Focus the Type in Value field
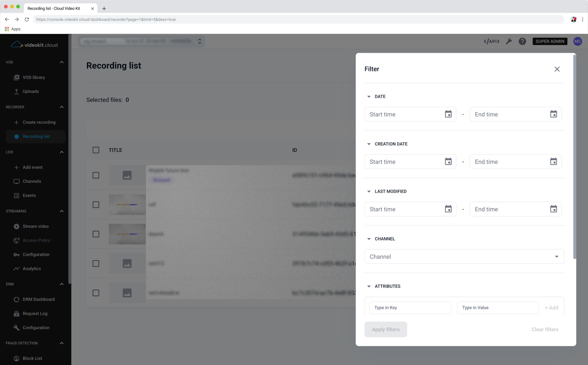This screenshot has height=365, width=588. [x=498, y=308]
